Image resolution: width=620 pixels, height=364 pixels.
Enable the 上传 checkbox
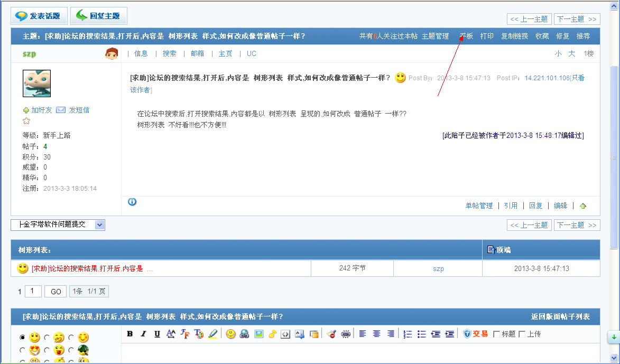tap(522, 334)
